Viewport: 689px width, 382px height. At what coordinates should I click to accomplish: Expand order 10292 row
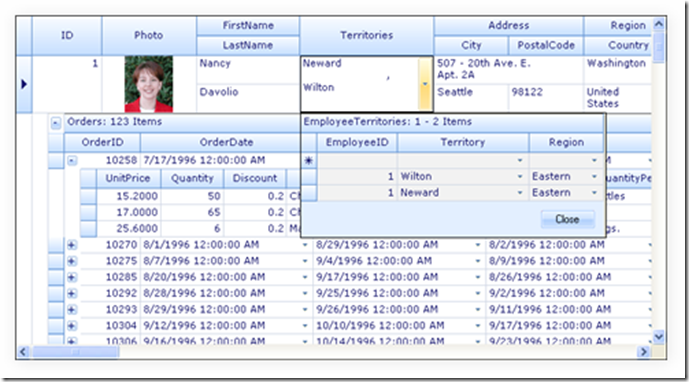pyautogui.click(x=72, y=293)
